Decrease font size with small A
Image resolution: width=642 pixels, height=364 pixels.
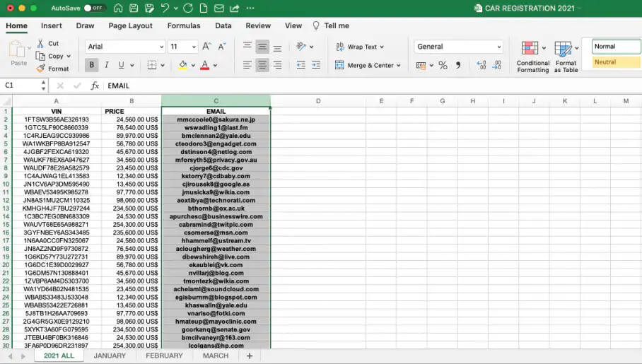click(x=221, y=46)
